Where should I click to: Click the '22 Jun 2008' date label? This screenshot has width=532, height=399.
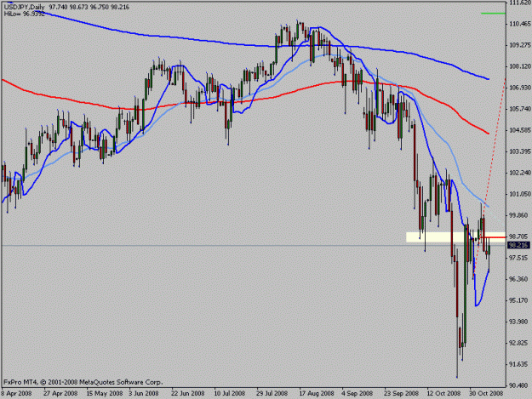[187, 393]
